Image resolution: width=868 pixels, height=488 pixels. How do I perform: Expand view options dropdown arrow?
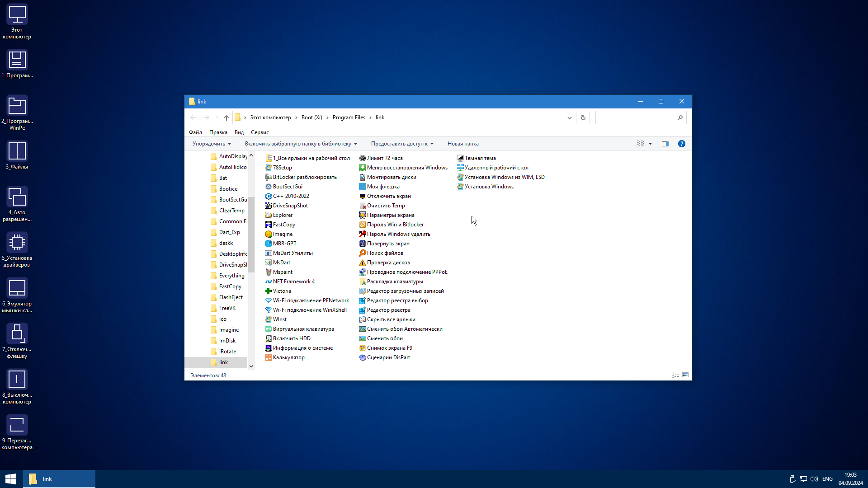(650, 144)
